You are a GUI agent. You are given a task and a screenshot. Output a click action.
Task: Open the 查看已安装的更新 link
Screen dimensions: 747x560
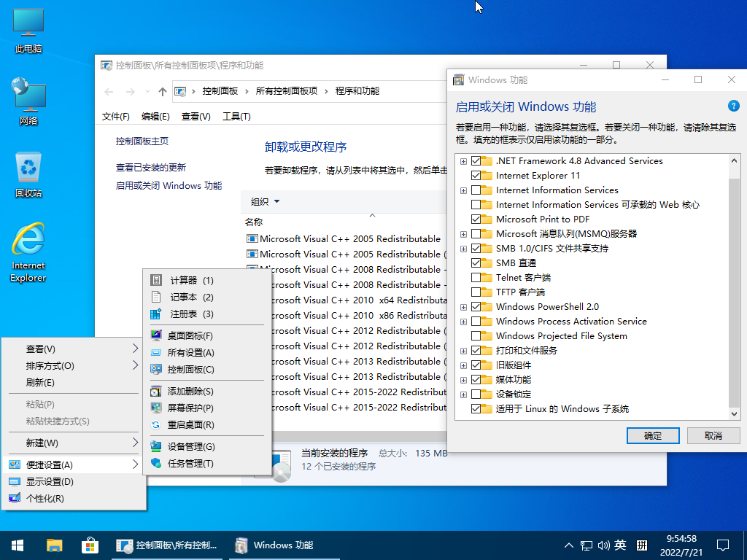(151, 168)
